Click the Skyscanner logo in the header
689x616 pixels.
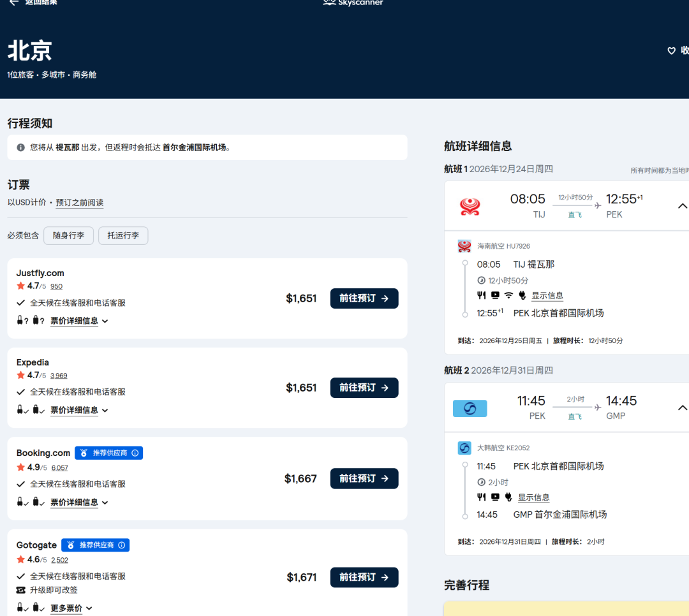point(353,2)
